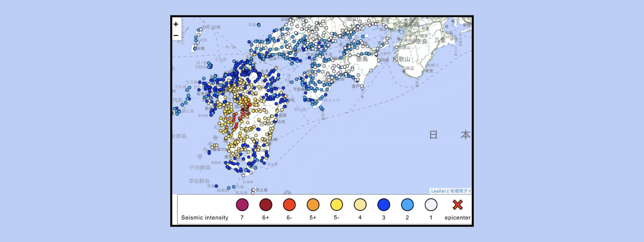644x242 pixels.
Task: Click the 'epicenter' legend label text
Action: [457, 218]
